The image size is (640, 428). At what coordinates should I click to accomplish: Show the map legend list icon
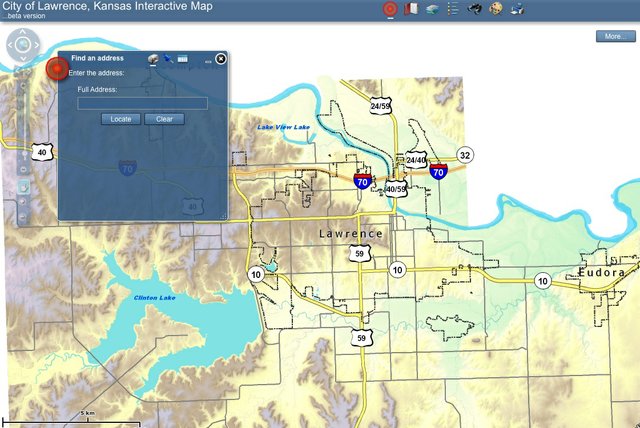click(x=453, y=9)
